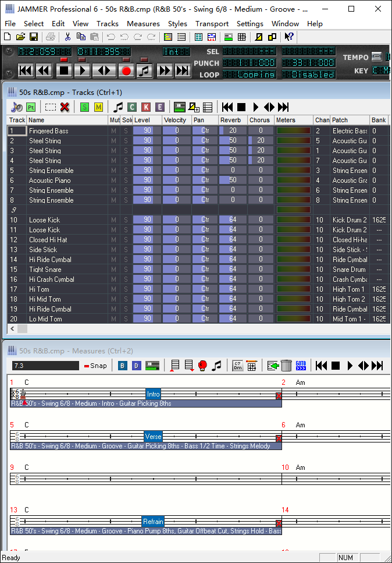Click the Refrain label on measure 13
Image resolution: width=392 pixels, height=563 pixels.
[154, 521]
